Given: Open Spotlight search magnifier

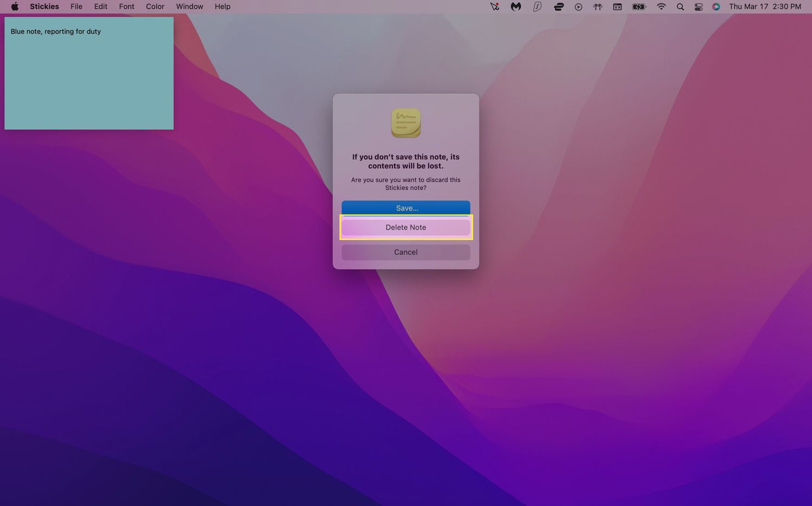Looking at the screenshot, I should click(x=680, y=6).
